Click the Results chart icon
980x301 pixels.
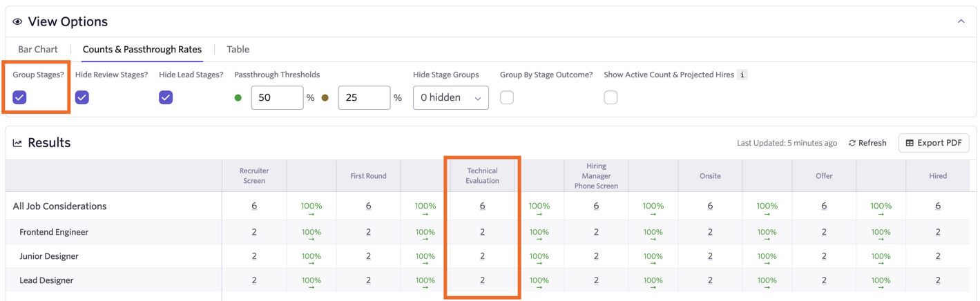(x=17, y=143)
